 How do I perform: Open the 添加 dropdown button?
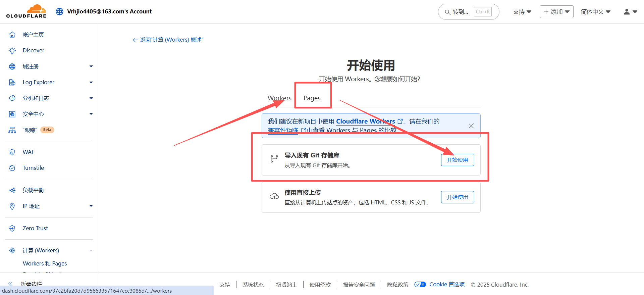point(556,12)
